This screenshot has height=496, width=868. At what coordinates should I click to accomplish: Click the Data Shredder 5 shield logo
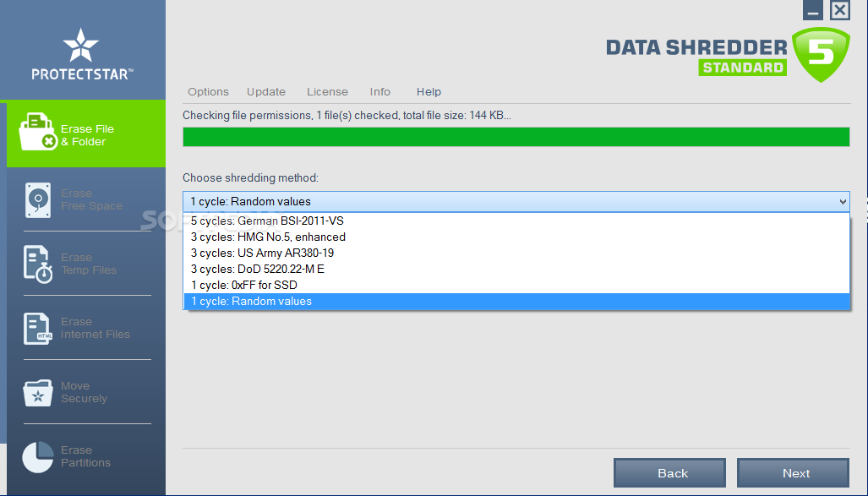[821, 54]
